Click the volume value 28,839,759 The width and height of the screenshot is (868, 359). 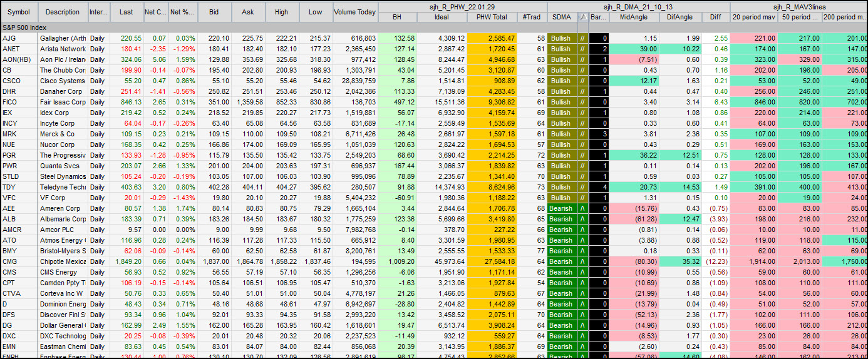355,81
